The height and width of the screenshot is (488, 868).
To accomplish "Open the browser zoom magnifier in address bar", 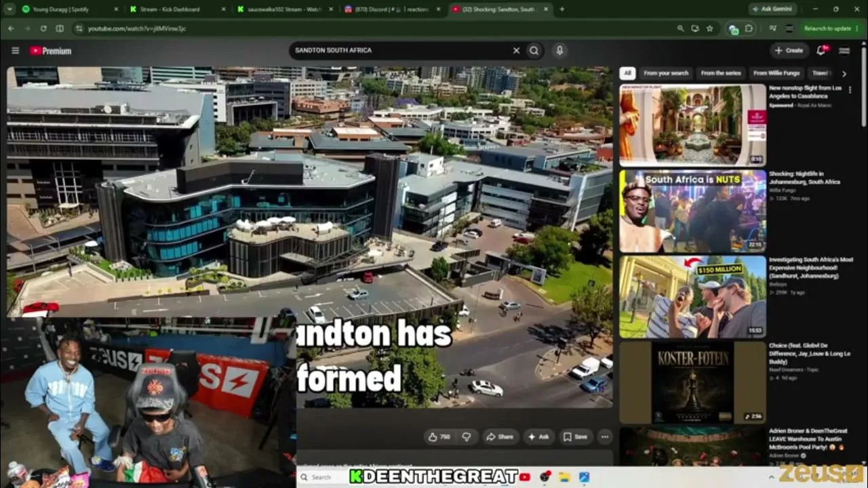I will [x=680, y=28].
